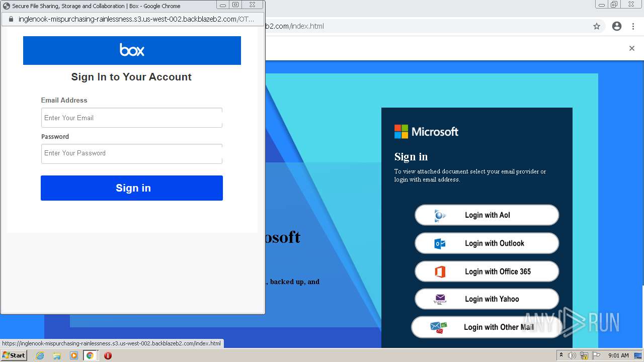644x362 pixels.
Task: Click the Office 365 icon on login button
Action: click(440, 272)
